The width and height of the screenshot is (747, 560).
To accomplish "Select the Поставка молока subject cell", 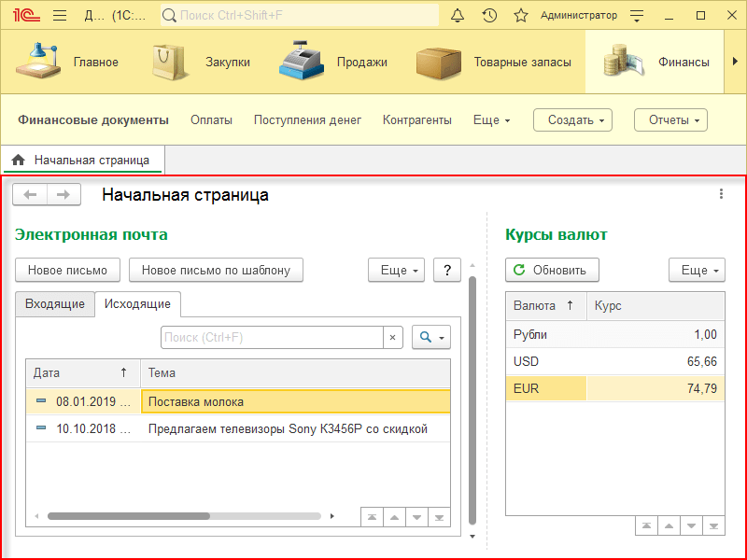I will point(295,401).
